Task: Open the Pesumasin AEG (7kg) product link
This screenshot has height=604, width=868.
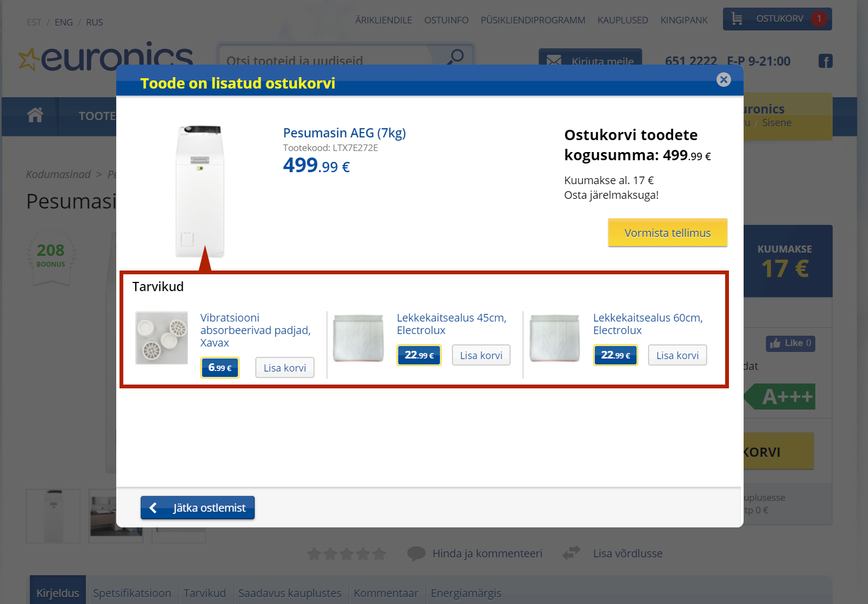Action: pyautogui.click(x=344, y=133)
